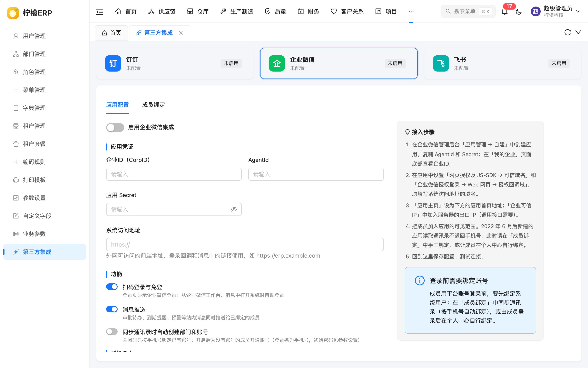Show the 应用 Secret value eye icon
Image resolution: width=588 pixels, height=368 pixels.
234,209
